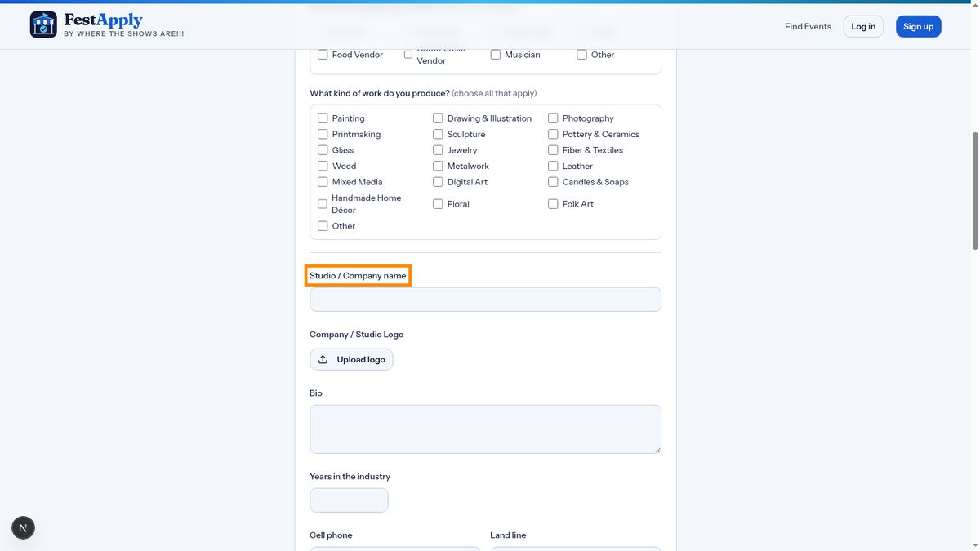Click the "Company / Studio Logo" label
This screenshot has width=980, height=551.
point(356,335)
